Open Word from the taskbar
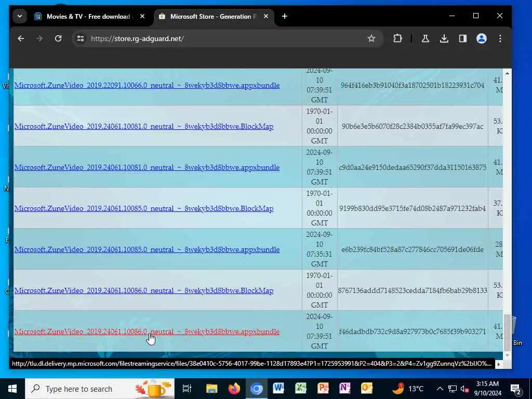Image resolution: width=532 pixels, height=399 pixels. pyautogui.click(x=278, y=388)
